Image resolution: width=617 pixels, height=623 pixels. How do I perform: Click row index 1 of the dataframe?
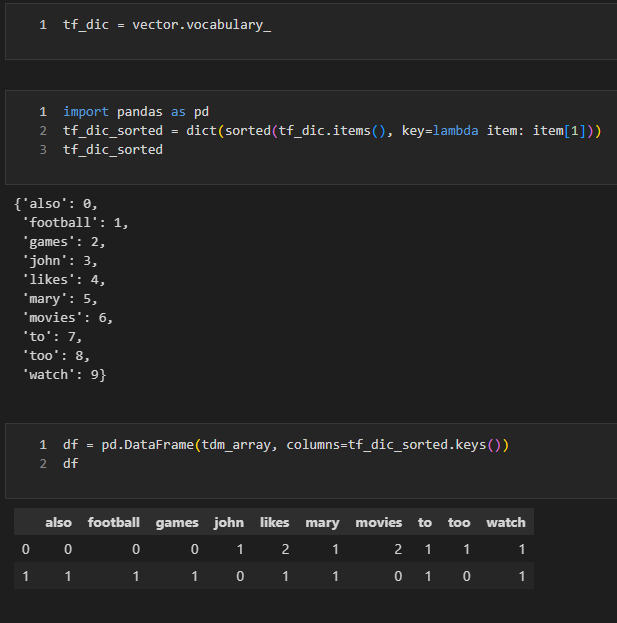point(25,576)
